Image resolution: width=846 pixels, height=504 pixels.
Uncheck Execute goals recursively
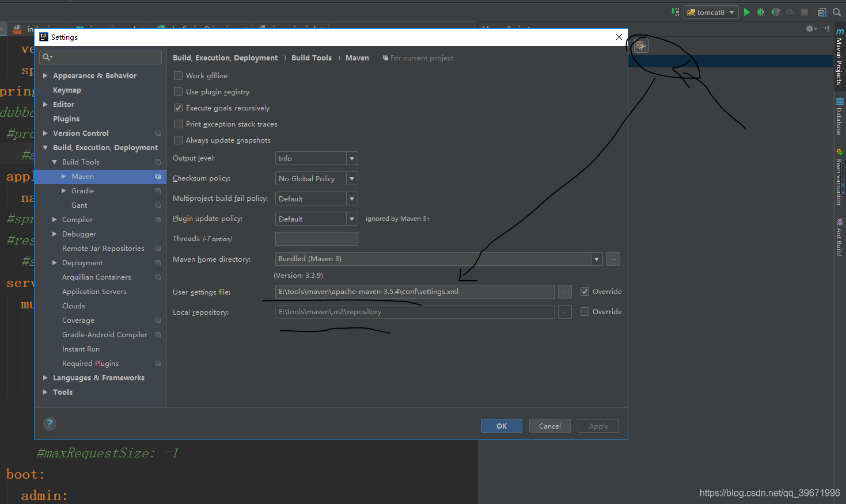click(x=179, y=108)
